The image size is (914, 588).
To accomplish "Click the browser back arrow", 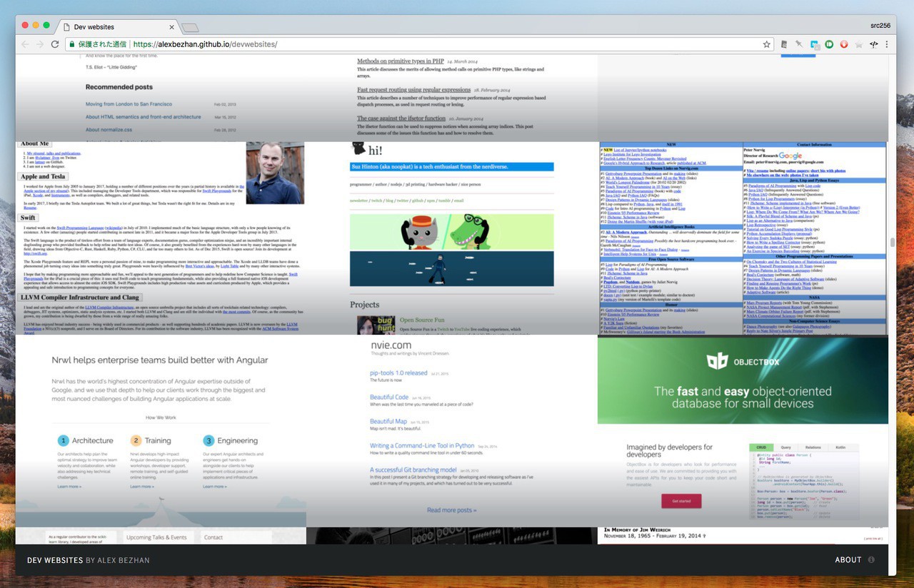I will (x=26, y=44).
